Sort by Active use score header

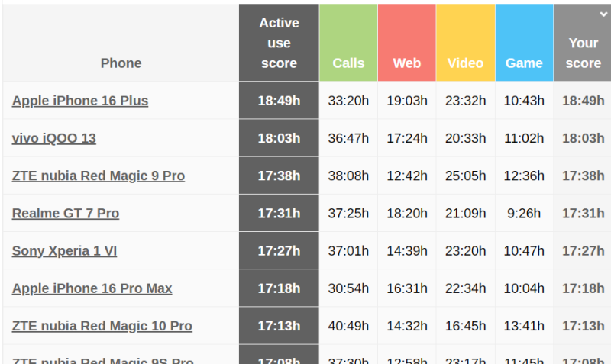(279, 43)
